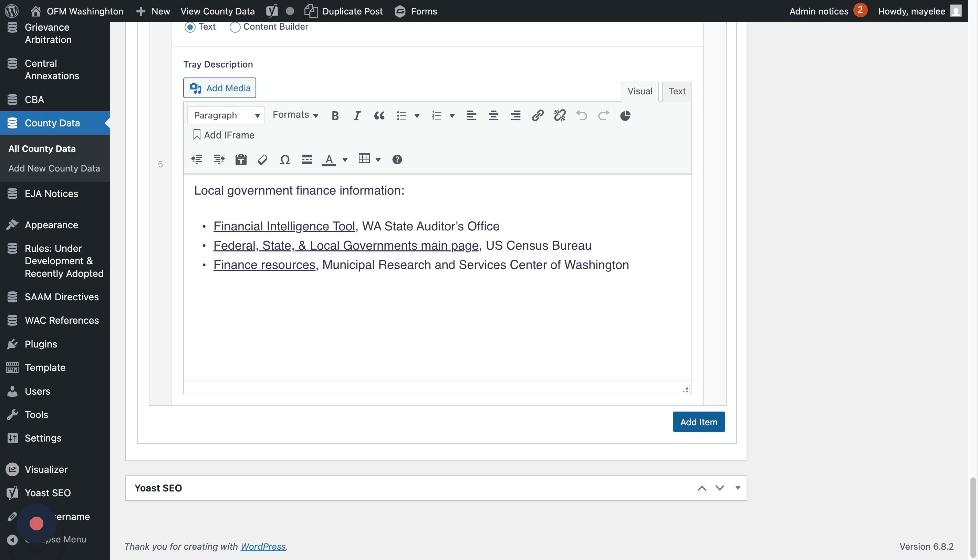The height and width of the screenshot is (560, 978).
Task: Apply italic formatting in toolbar
Action: (357, 115)
